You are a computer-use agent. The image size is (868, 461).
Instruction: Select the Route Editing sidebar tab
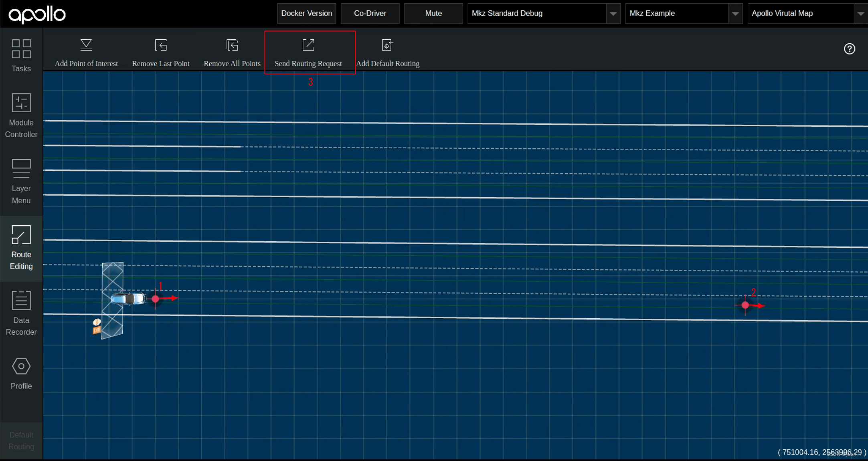pos(21,247)
